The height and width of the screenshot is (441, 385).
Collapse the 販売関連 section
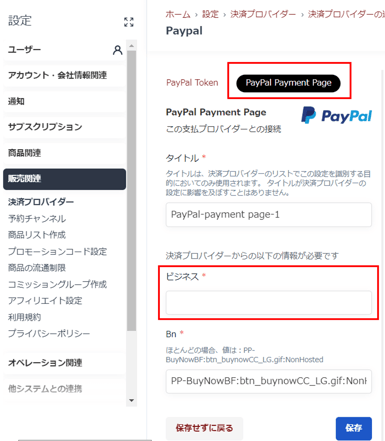[64, 179]
